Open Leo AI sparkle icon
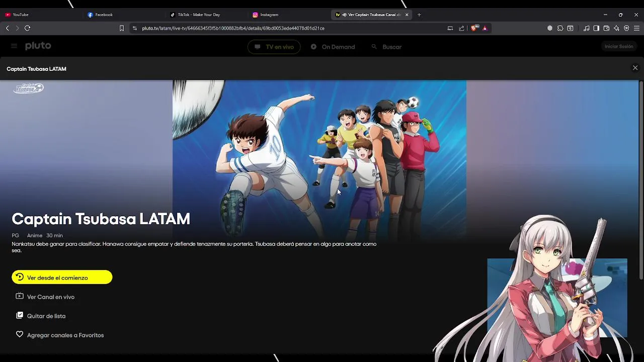 [616, 28]
